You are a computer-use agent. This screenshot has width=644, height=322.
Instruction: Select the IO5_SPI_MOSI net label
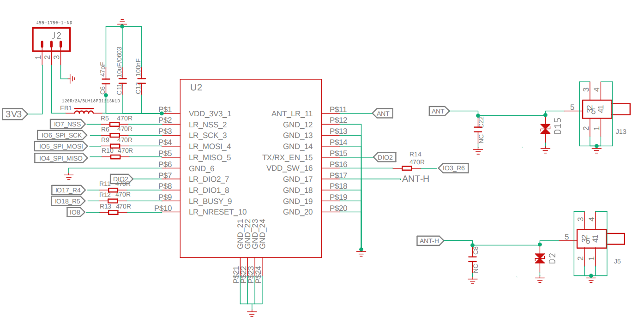coord(60,146)
